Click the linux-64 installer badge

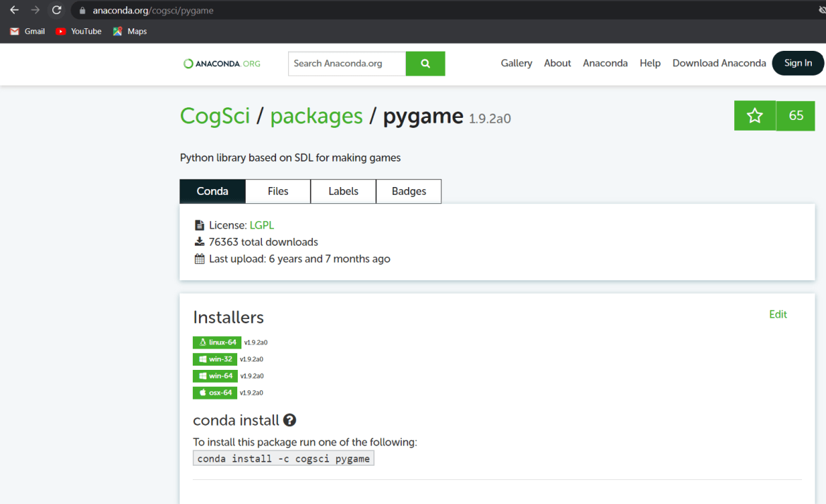217,342
